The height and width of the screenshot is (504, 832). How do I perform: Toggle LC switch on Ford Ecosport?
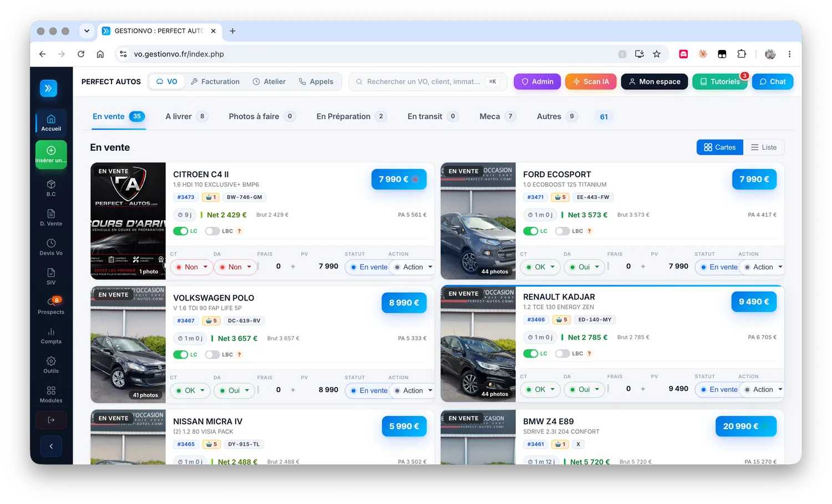[x=530, y=231]
